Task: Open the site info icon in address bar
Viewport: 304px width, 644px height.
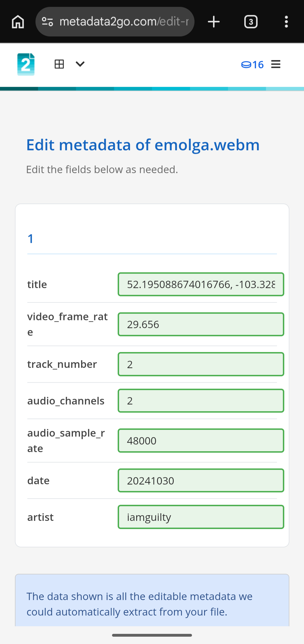Action: pos(47,22)
